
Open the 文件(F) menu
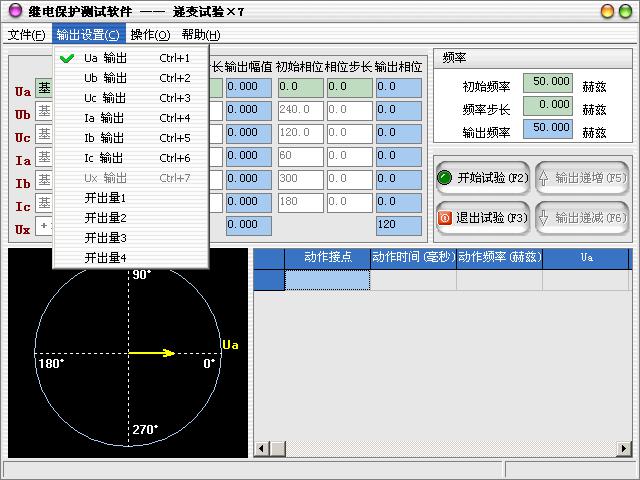click(x=26, y=34)
